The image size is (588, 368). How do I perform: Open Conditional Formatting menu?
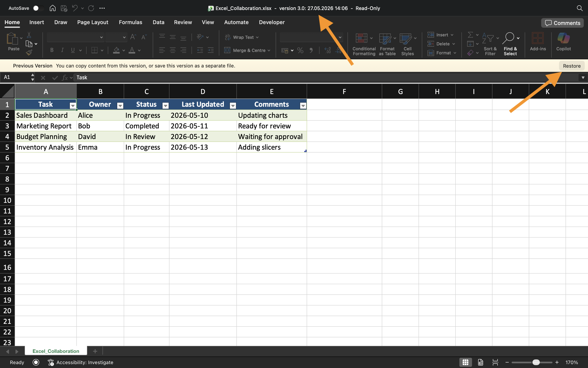click(364, 44)
